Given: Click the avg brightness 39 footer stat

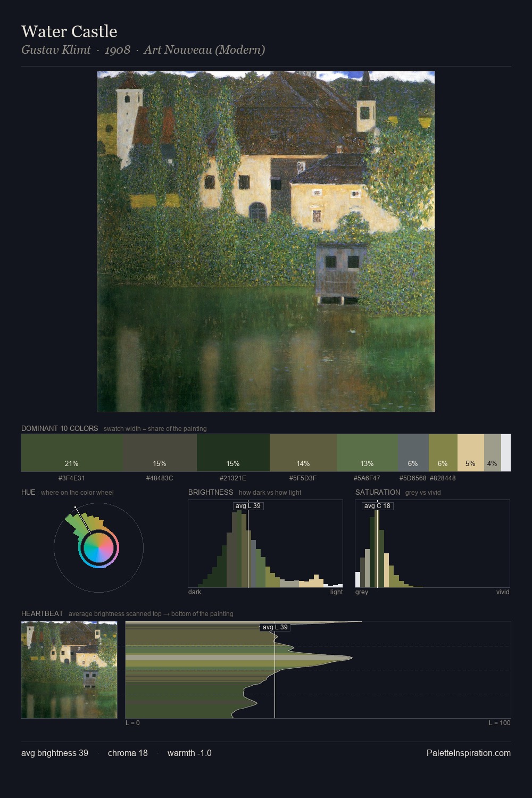Looking at the screenshot, I should pyautogui.click(x=55, y=753).
